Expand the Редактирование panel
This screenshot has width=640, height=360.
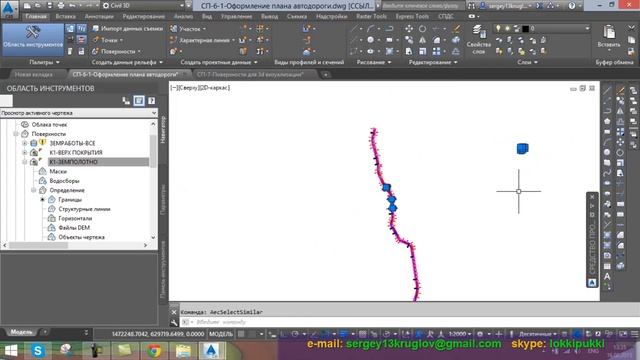click(433, 62)
